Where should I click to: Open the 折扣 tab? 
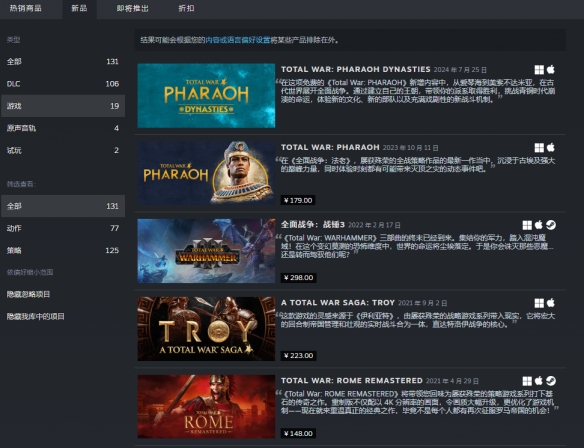coord(186,8)
